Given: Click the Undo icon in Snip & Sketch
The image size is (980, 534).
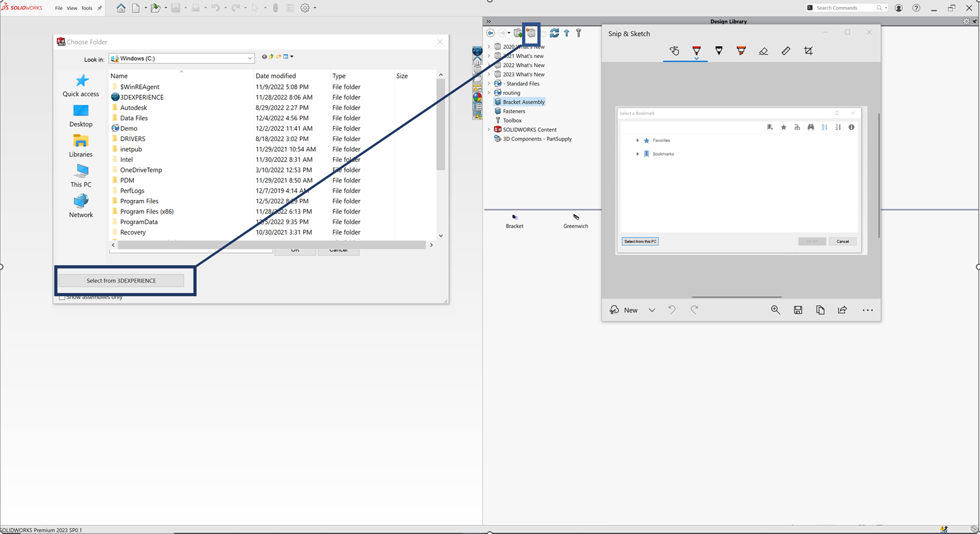Looking at the screenshot, I should point(672,310).
